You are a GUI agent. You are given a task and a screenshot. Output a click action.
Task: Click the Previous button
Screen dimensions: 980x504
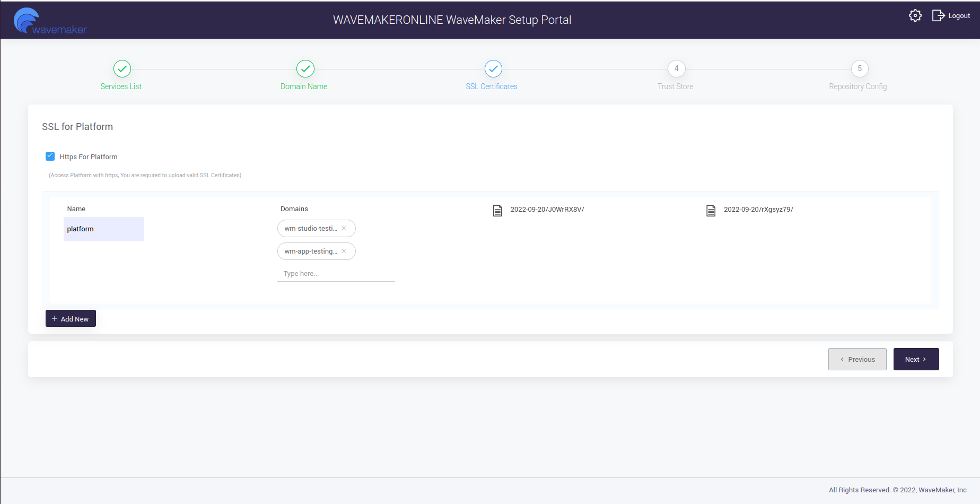point(857,359)
